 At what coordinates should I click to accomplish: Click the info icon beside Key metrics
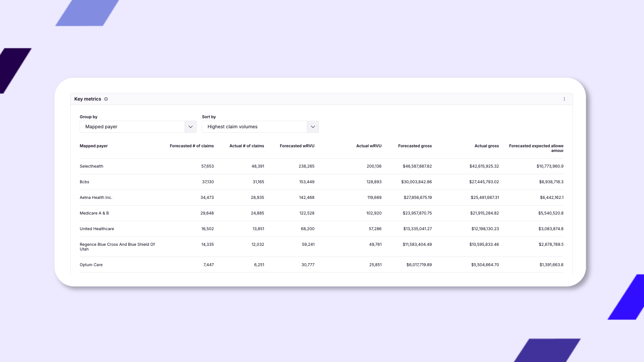click(x=106, y=99)
